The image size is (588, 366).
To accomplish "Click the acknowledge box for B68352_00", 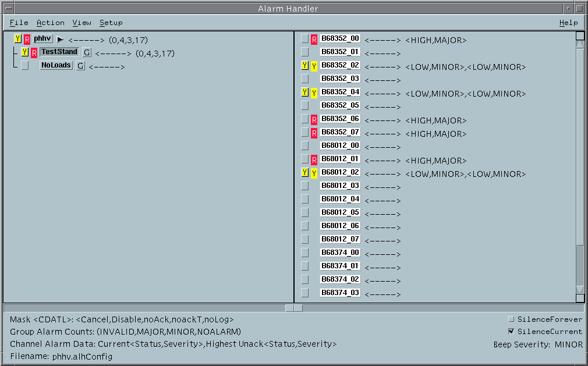I will pyautogui.click(x=305, y=38).
